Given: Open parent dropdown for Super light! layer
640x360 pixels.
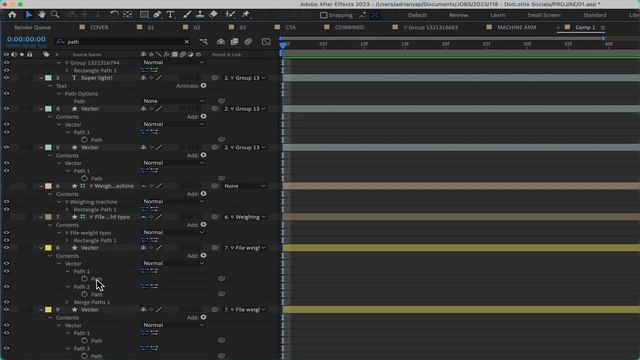Looking at the screenshot, I should [244, 78].
